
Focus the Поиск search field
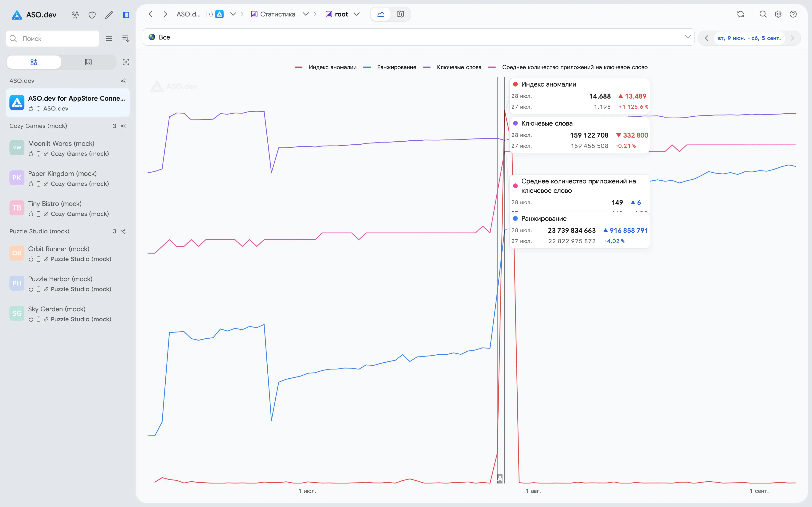click(53, 39)
